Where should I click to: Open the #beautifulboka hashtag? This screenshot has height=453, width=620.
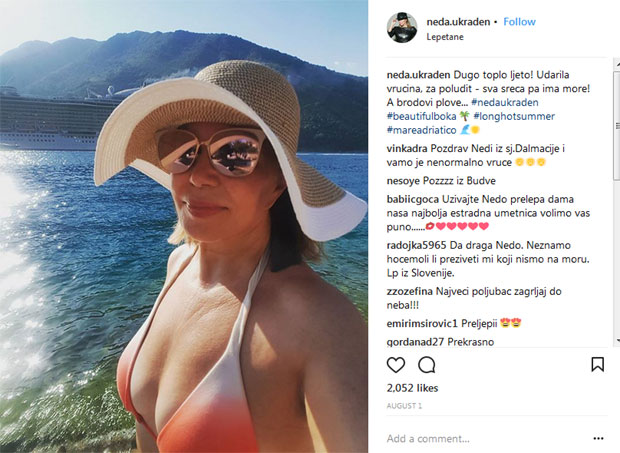(x=422, y=116)
